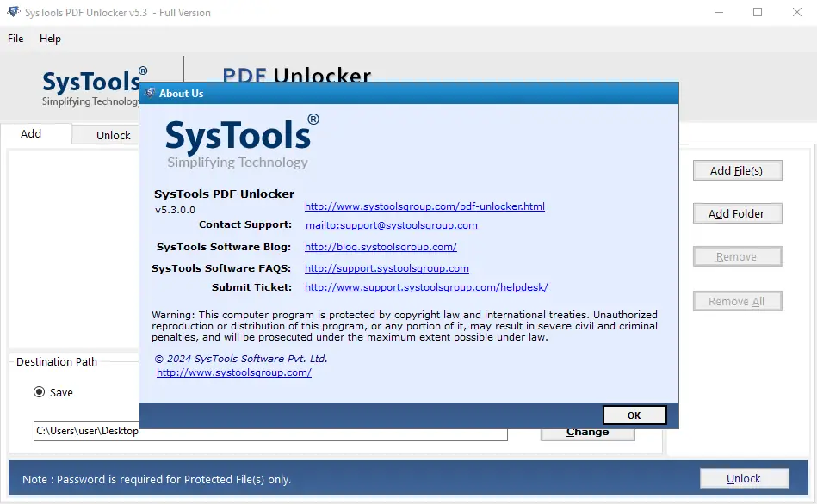
Task: Open the Submit Ticket helpdesk link
Action: click(x=426, y=287)
